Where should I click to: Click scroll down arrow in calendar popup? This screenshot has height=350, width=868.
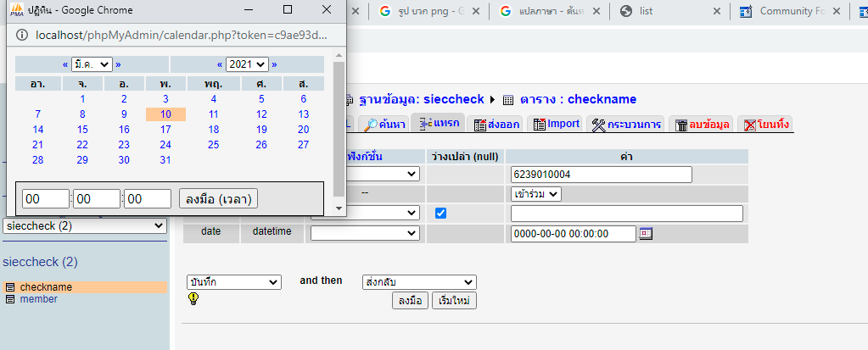pos(339,208)
